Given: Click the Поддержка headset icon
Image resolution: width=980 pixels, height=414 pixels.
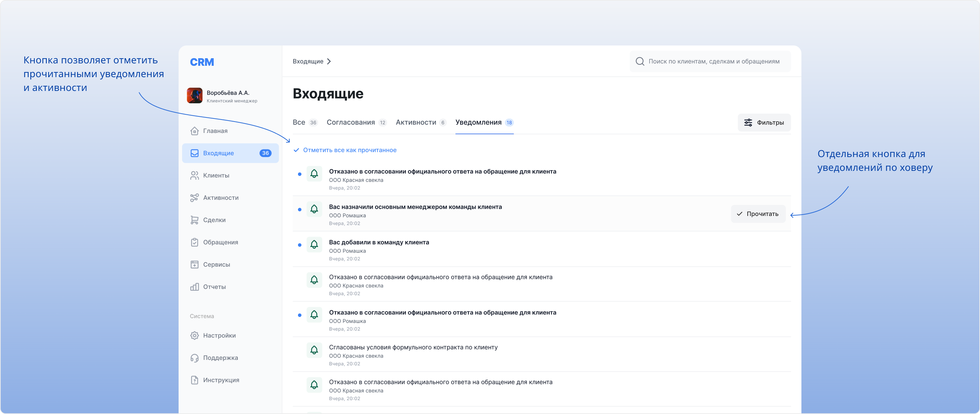Looking at the screenshot, I should tap(194, 358).
